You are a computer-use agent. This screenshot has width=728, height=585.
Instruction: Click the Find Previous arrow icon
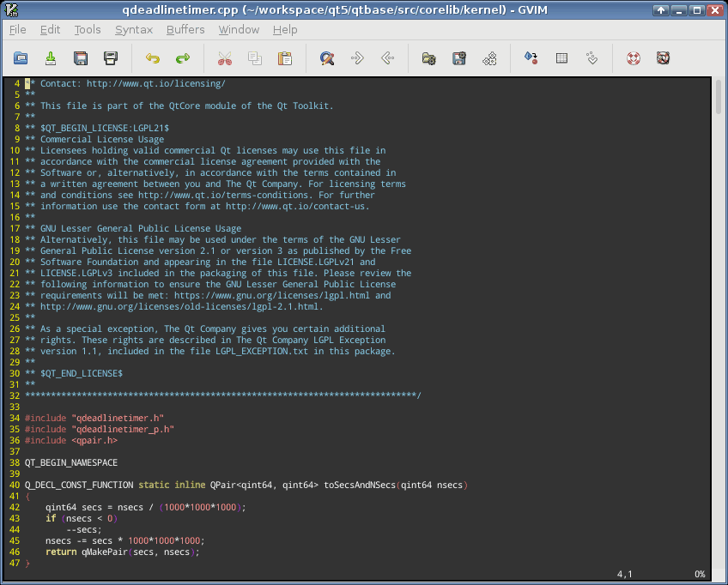[387, 58]
